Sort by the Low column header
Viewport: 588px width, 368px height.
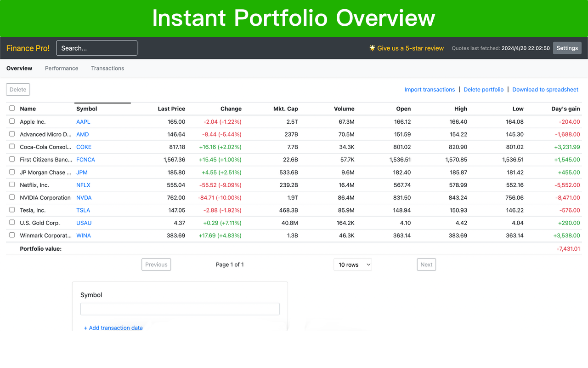tap(518, 109)
